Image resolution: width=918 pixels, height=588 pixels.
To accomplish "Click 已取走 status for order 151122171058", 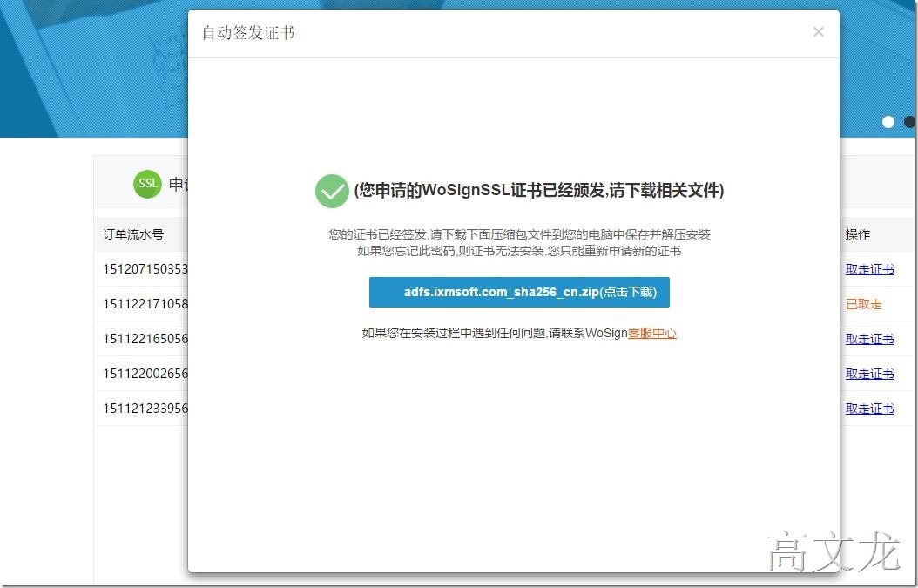I will coord(863,304).
